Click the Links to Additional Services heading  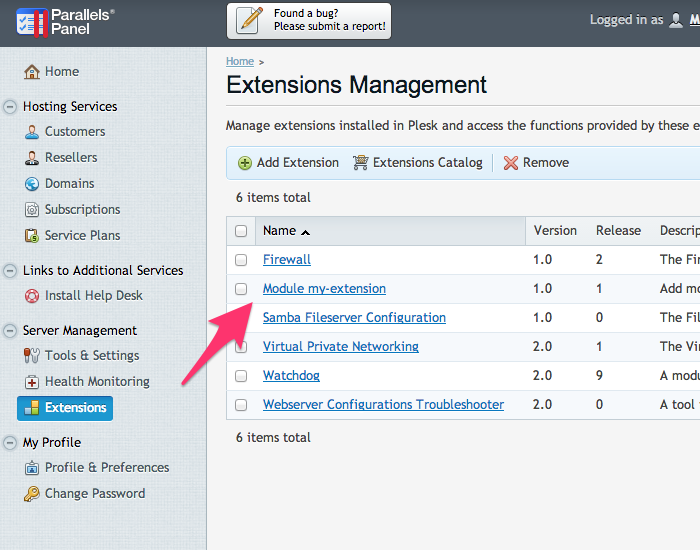pyautogui.click(x=103, y=271)
